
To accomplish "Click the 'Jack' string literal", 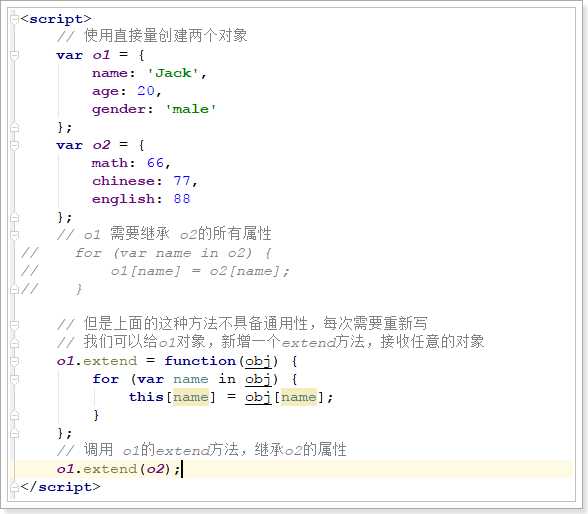I will (173, 73).
